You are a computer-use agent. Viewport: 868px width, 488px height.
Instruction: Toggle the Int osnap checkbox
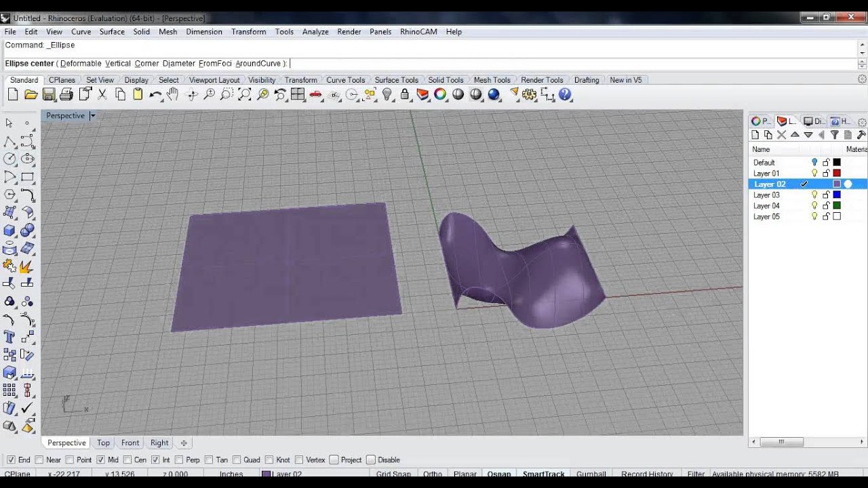(156, 460)
